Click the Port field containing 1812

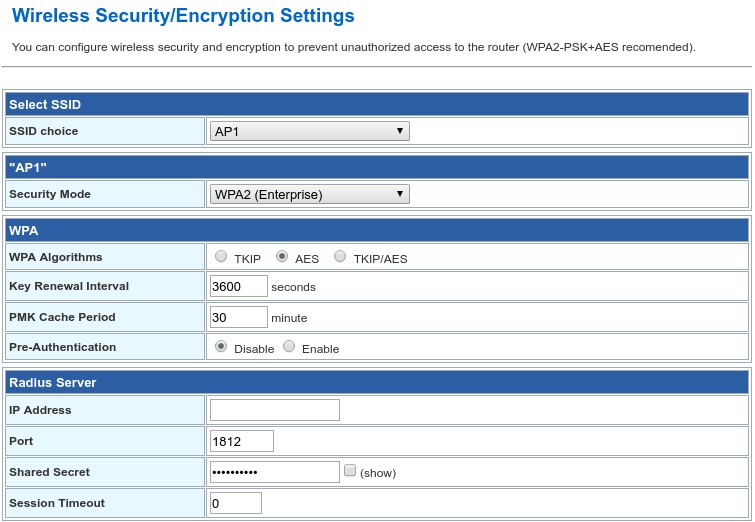point(242,441)
